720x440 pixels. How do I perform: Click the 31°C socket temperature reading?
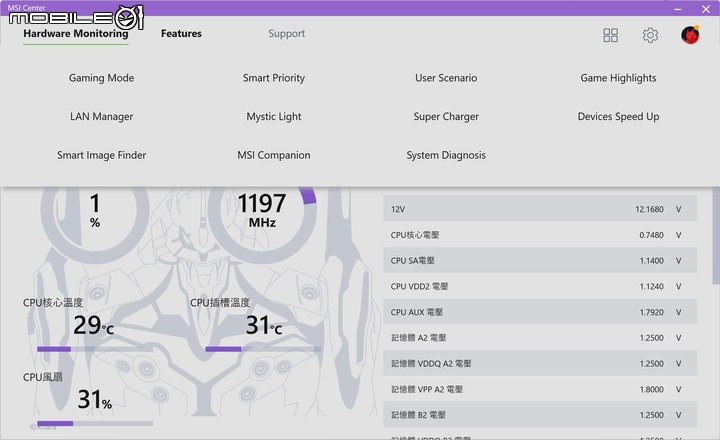[x=264, y=325]
